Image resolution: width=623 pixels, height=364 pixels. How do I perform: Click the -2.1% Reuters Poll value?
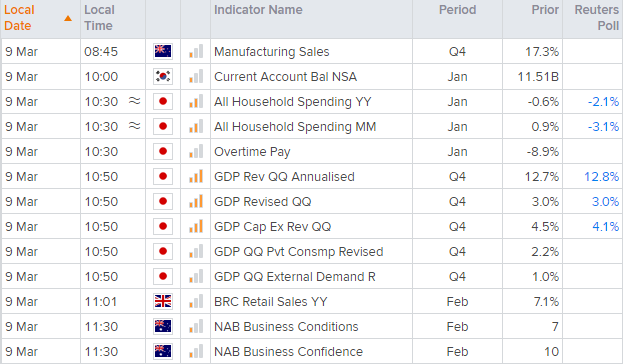pos(603,102)
